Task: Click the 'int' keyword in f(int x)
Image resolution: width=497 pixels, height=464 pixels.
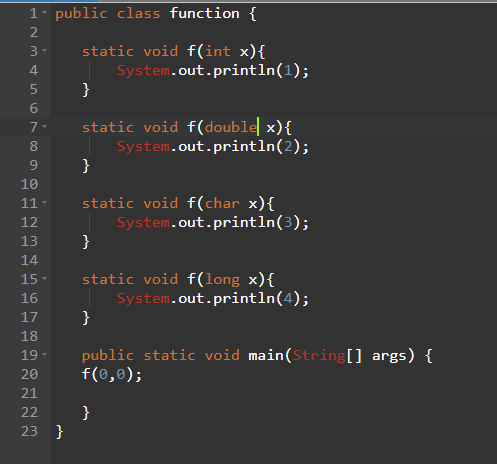Action: point(217,51)
